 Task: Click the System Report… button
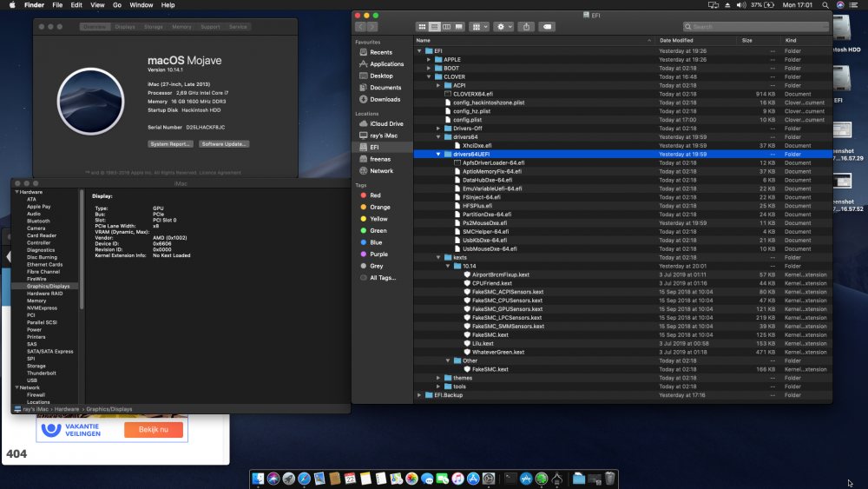click(x=170, y=144)
